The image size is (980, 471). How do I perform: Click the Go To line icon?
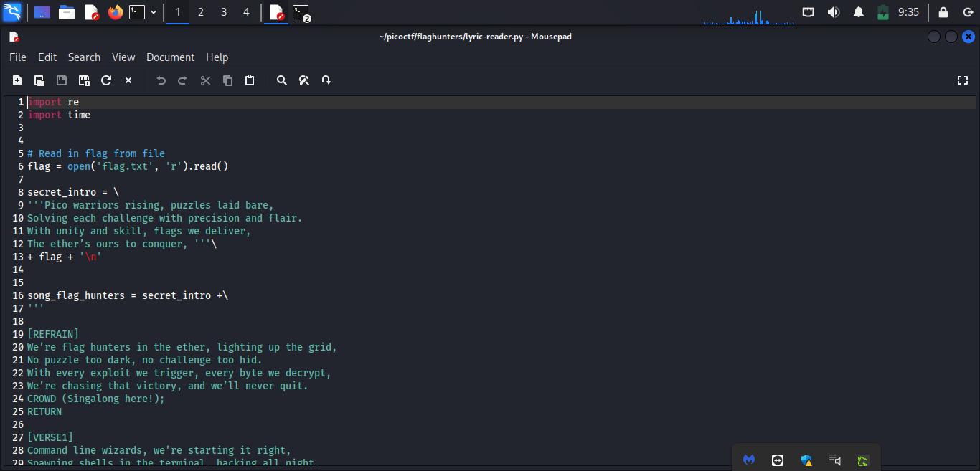(x=326, y=80)
